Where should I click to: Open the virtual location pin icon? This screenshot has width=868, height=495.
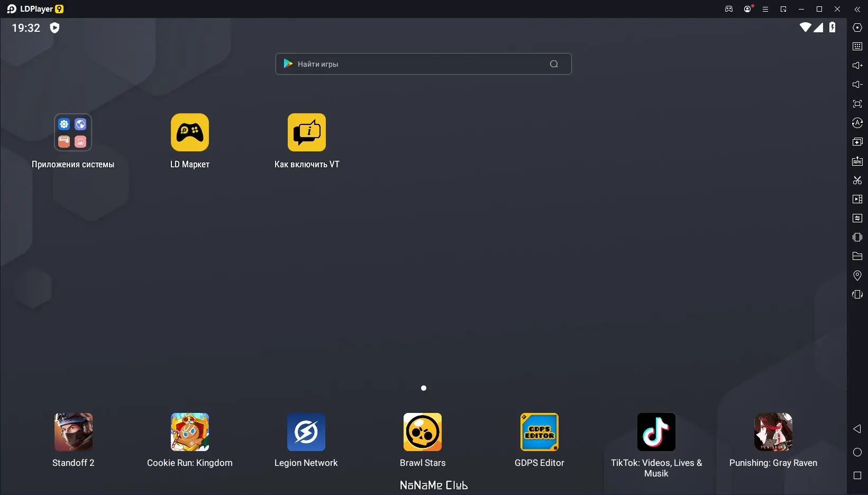coord(857,275)
